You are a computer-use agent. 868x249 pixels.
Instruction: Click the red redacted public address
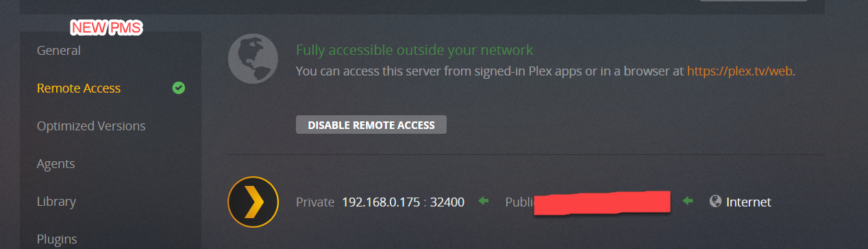[x=602, y=202]
